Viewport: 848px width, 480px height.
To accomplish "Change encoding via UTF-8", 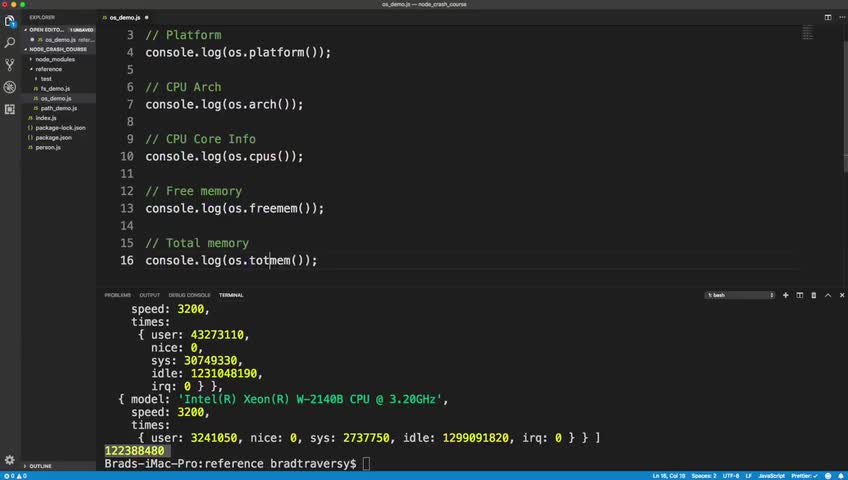I will click(x=731, y=476).
